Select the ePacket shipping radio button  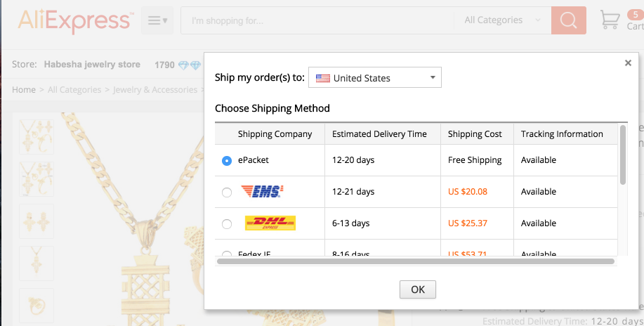point(227,161)
